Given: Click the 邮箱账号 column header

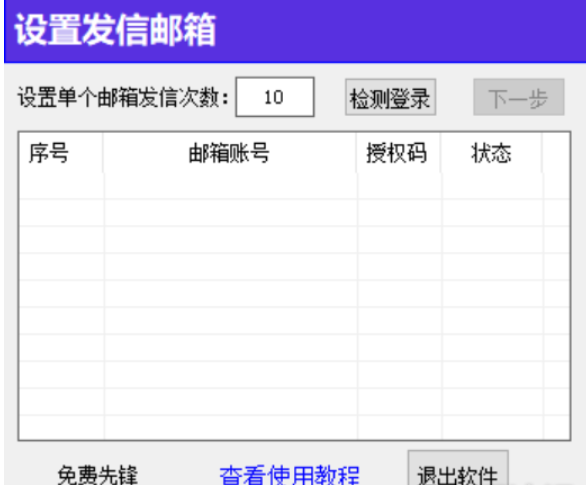Looking at the screenshot, I should click(230, 153).
